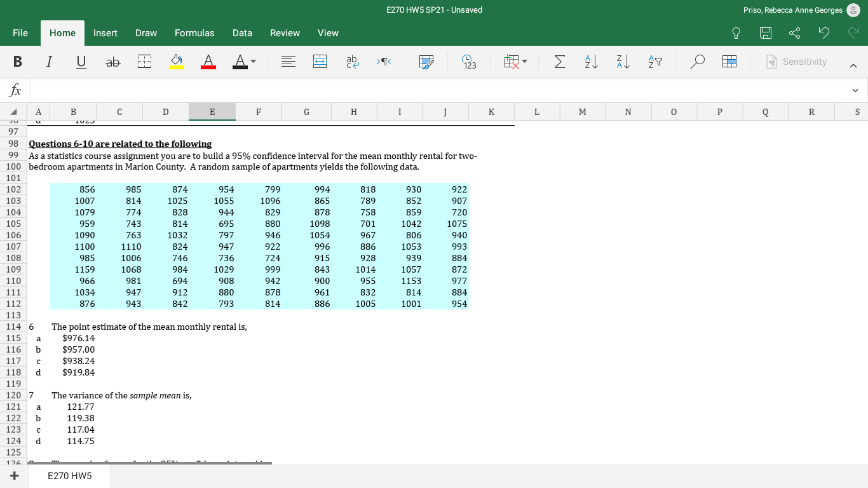Image resolution: width=868 pixels, height=488 pixels.
Task: Switch to the Review tab
Action: tap(285, 33)
